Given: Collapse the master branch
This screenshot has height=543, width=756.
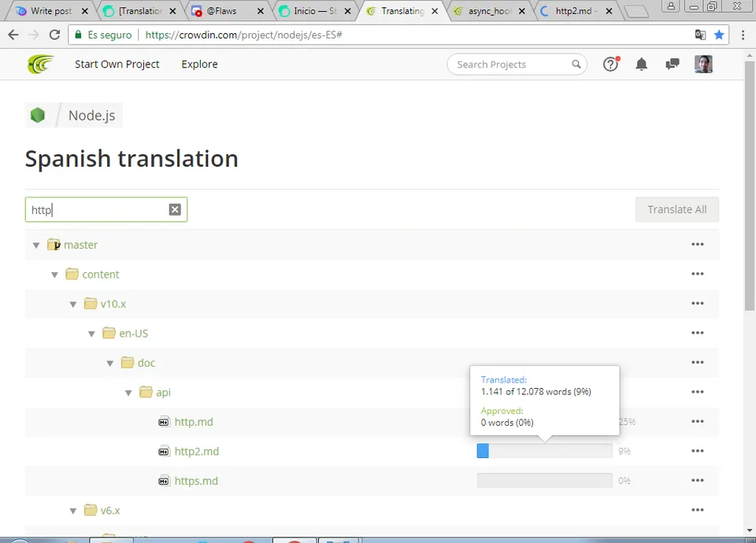Looking at the screenshot, I should (36, 246).
